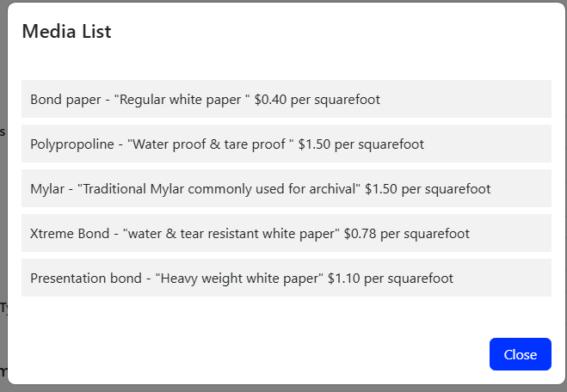Click the "Regular white paper" description text
The width and height of the screenshot is (567, 392).
click(x=181, y=99)
